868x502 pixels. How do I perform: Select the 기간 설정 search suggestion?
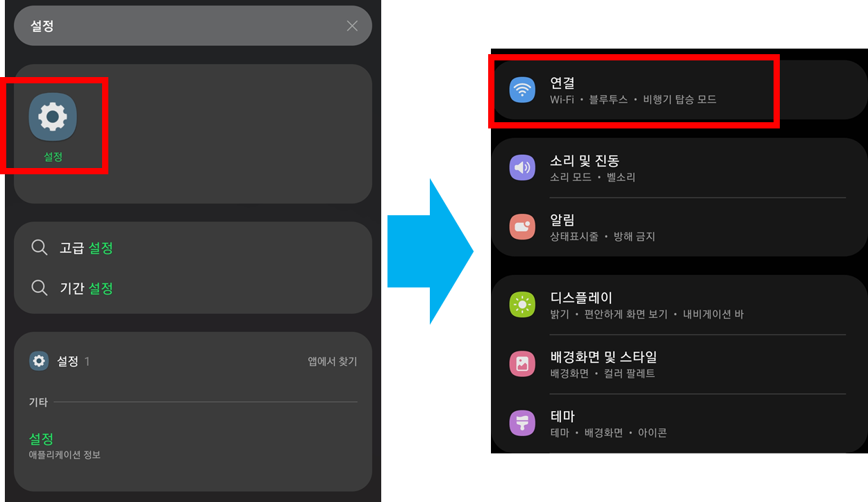click(x=193, y=288)
